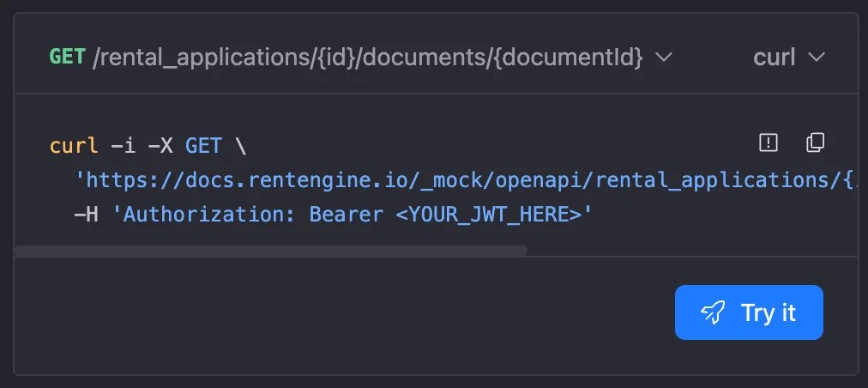
Task: Click the /rental_applications/{id}/documents/{documentId} path text
Action: click(368, 58)
